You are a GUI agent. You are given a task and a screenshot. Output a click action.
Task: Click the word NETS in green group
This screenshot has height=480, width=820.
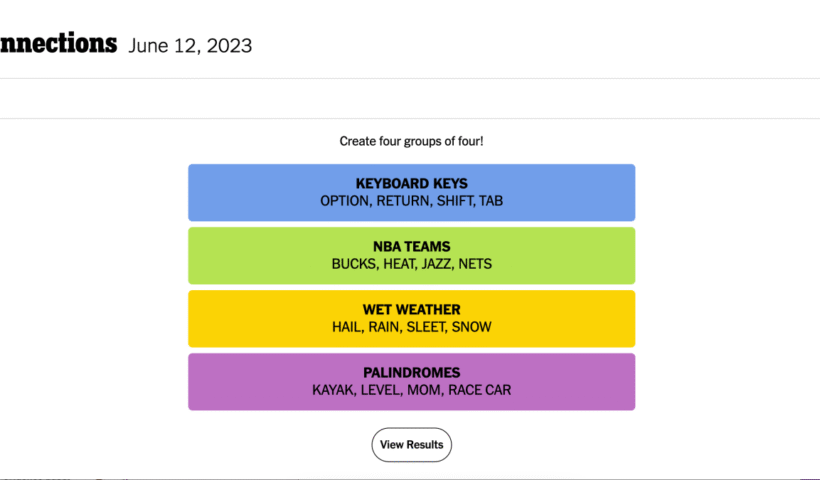coord(474,264)
